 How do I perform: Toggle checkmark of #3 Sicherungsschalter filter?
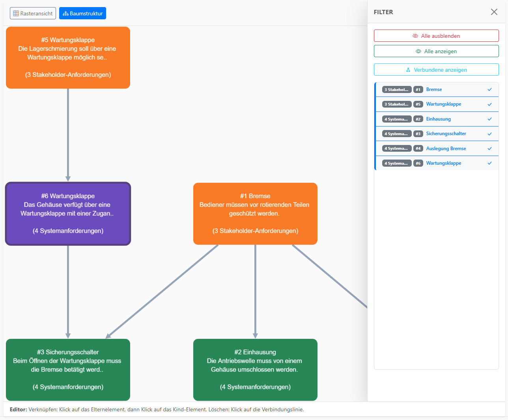tap(489, 134)
